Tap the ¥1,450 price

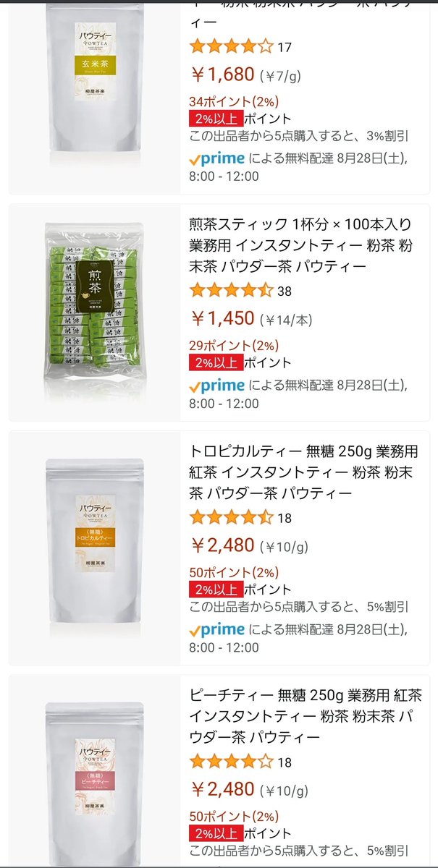click(222, 318)
